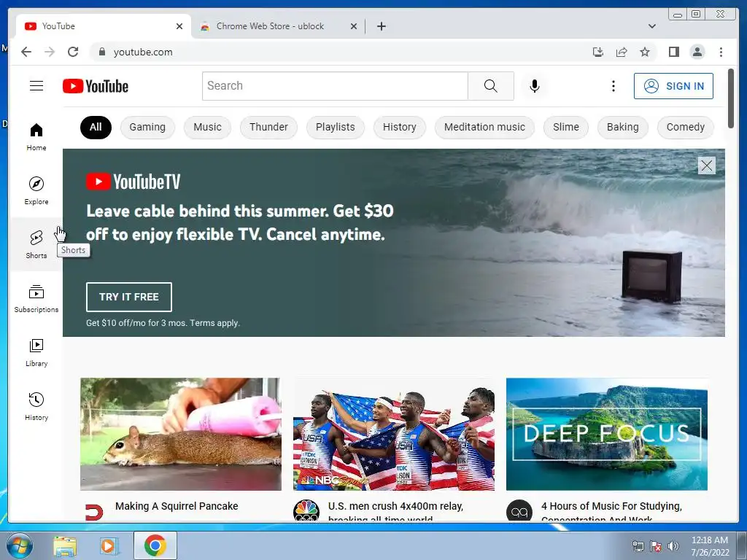Open Shorts in sidebar
Image resolution: width=747 pixels, height=560 pixels.
36,245
